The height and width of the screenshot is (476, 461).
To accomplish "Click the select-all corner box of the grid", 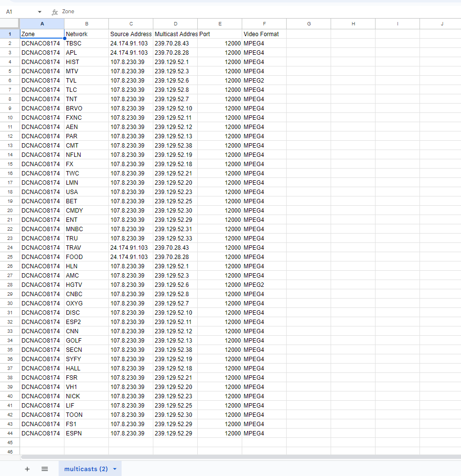I will (10, 23).
